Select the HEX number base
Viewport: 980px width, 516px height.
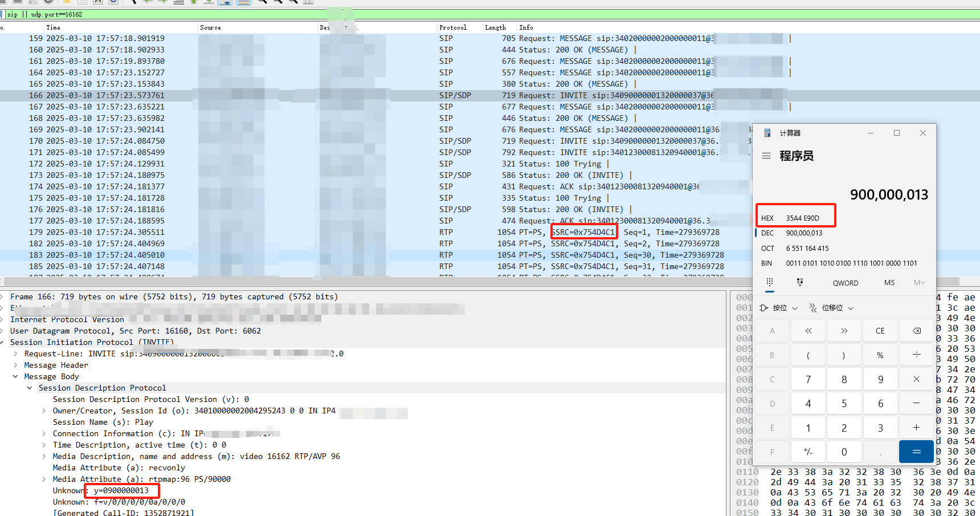coord(767,218)
